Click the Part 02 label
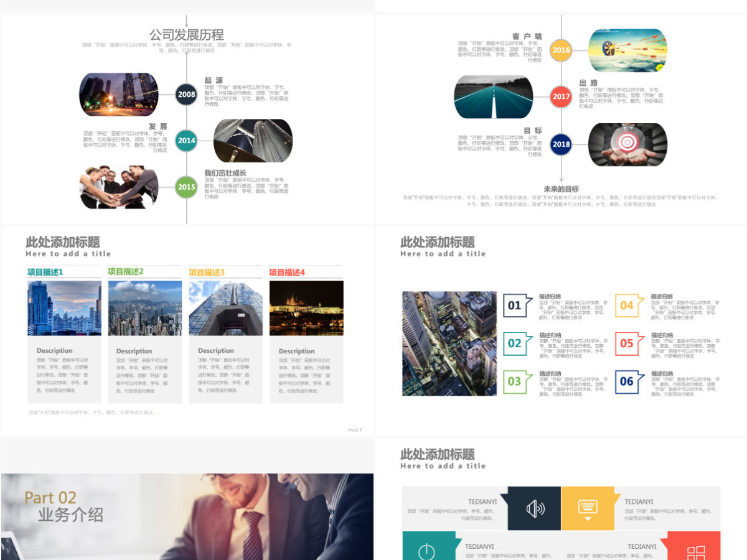Screen dimensions: 747x560 point(50,498)
